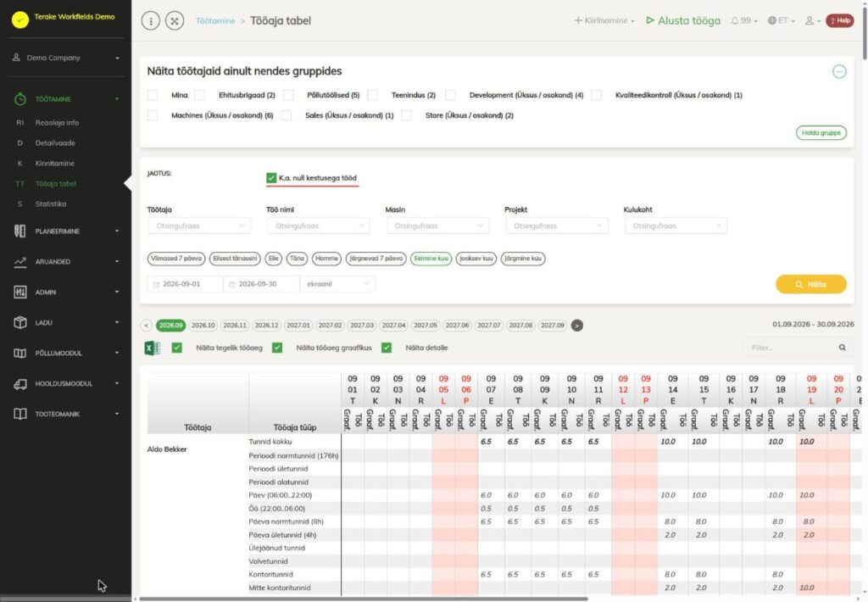Open the language globe ET selector
Viewport: 868px width, 602px height.
(x=781, y=20)
